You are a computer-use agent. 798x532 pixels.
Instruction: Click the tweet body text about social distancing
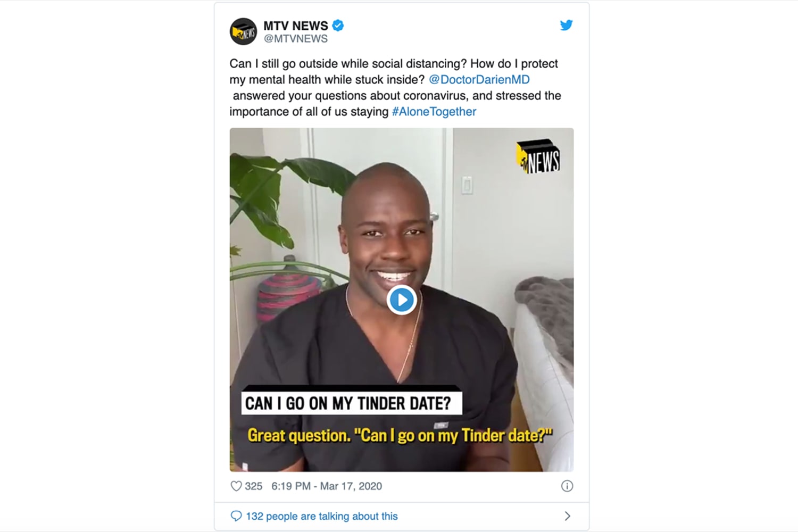tap(395, 88)
